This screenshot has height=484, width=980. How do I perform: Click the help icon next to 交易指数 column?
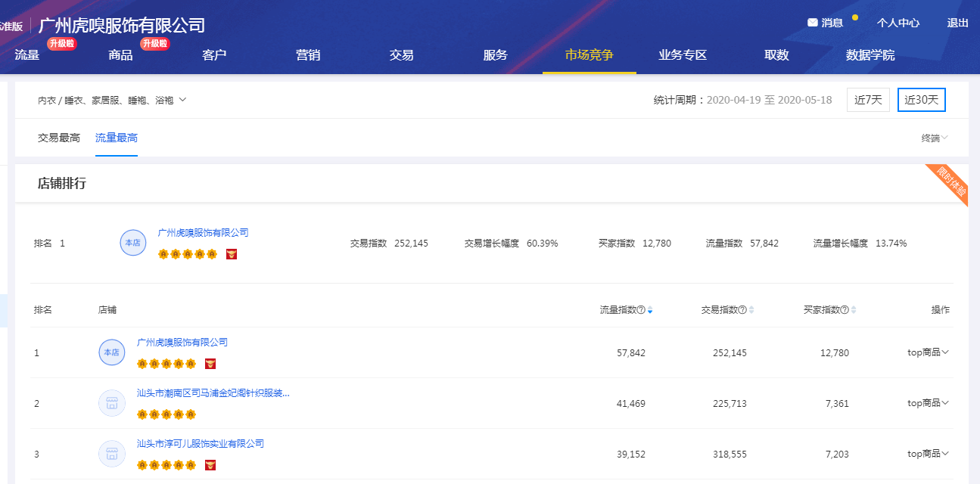[742, 310]
